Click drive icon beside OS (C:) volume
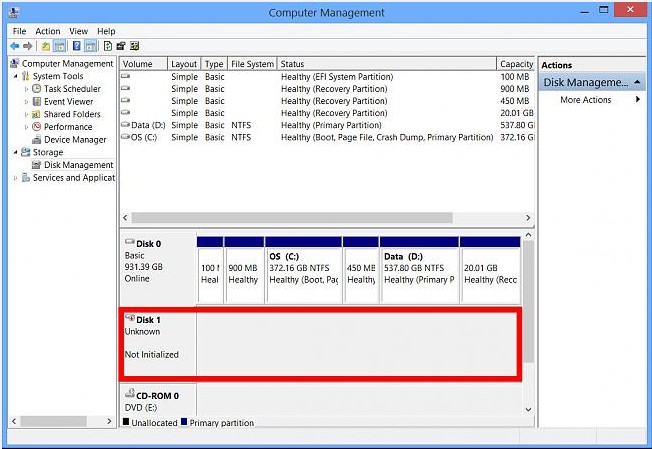Screen dimensions: 652x449 coord(126,136)
